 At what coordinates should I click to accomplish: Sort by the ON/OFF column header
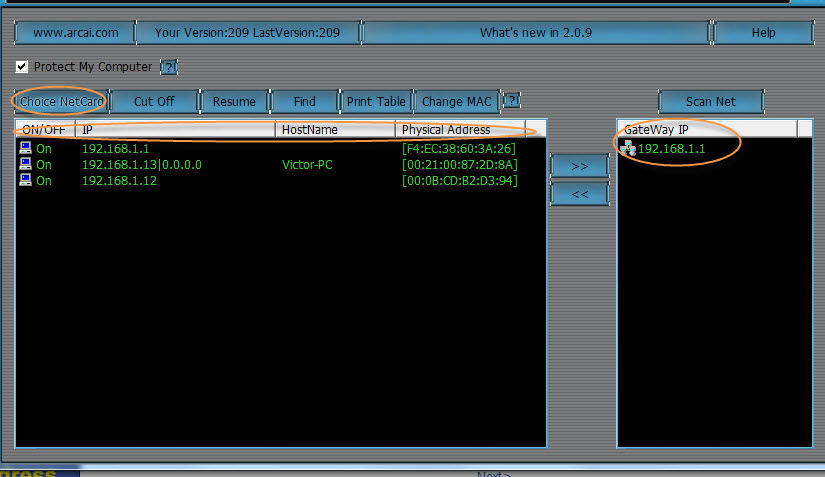[x=46, y=129]
